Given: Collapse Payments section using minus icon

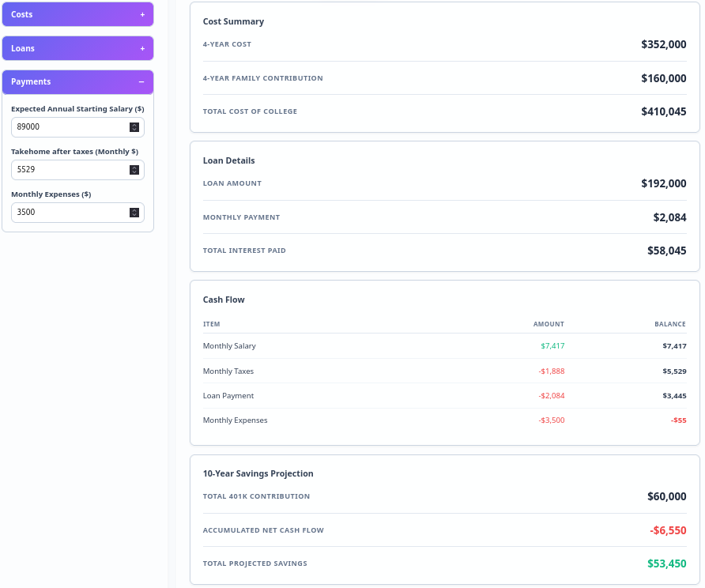Looking at the screenshot, I should [x=141, y=81].
